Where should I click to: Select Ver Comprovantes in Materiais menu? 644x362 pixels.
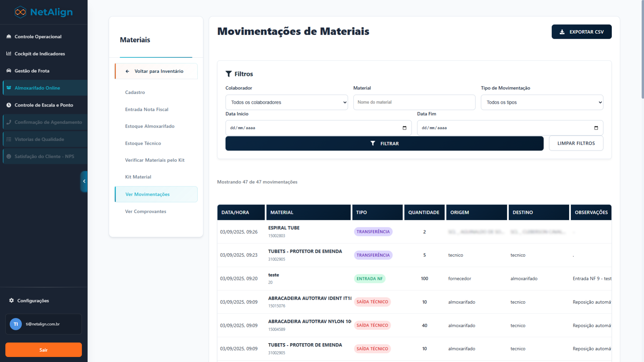[146, 212]
